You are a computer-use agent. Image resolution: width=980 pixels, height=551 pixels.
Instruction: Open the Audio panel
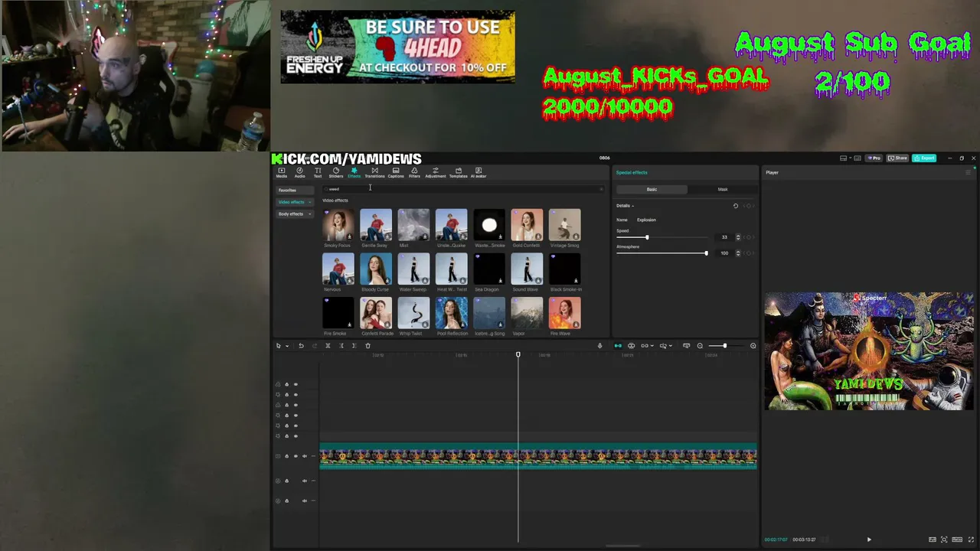tap(299, 172)
